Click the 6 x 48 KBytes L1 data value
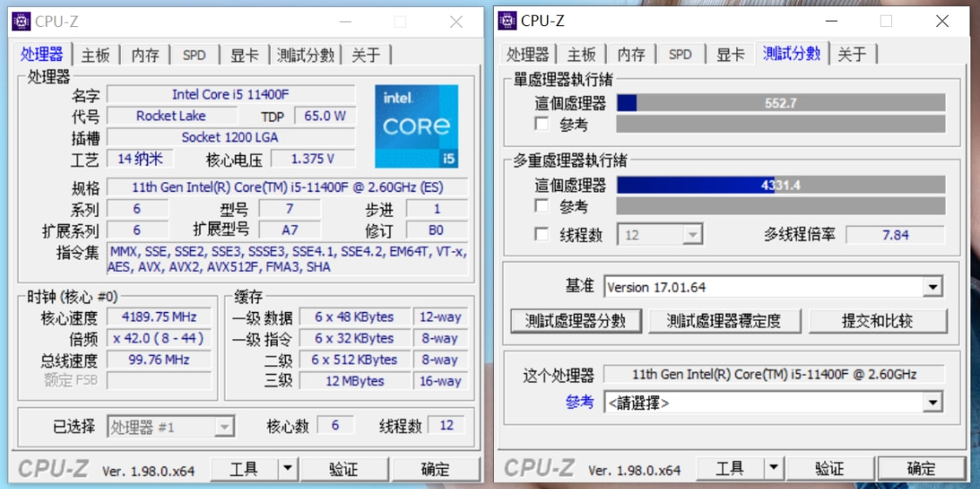 click(x=355, y=316)
